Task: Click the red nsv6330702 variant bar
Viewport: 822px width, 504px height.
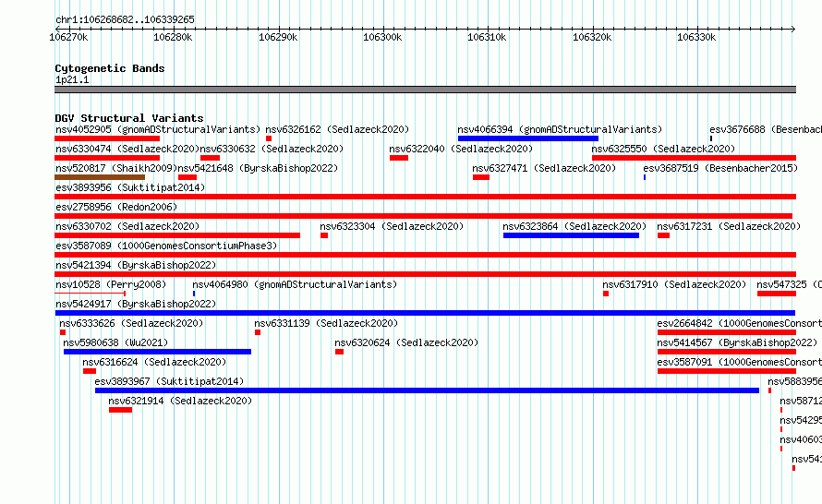Action: pyautogui.click(x=177, y=235)
